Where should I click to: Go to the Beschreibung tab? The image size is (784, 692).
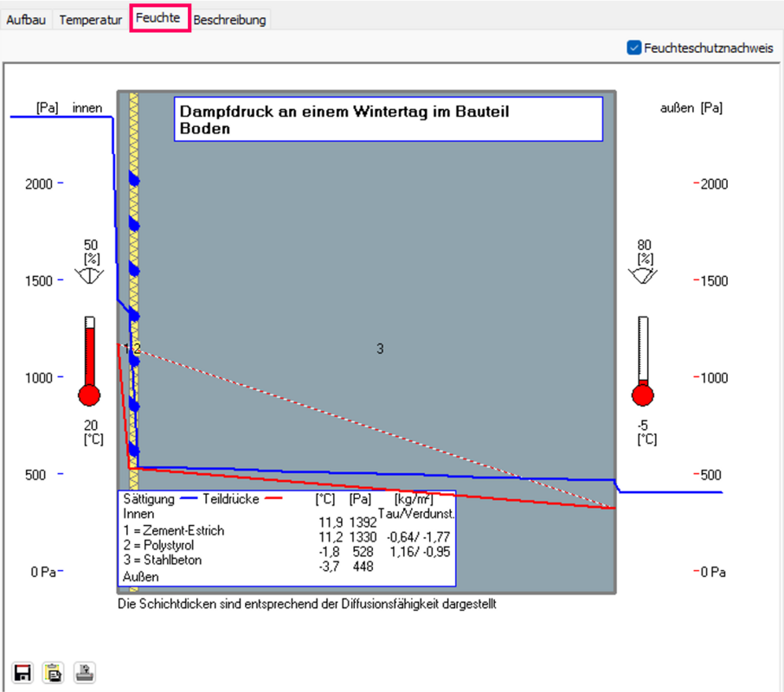(229, 20)
